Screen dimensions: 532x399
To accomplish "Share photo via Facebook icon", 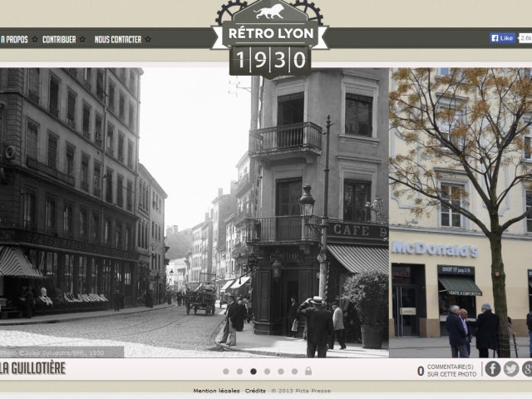I will pos(493,368).
